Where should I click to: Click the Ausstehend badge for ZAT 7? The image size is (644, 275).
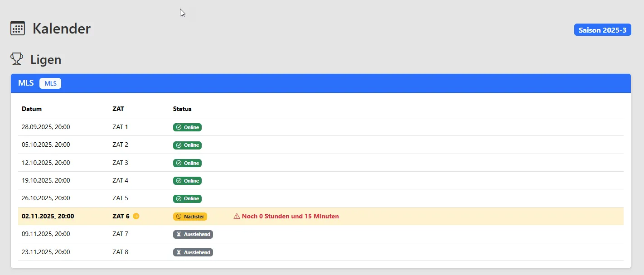coord(193,234)
